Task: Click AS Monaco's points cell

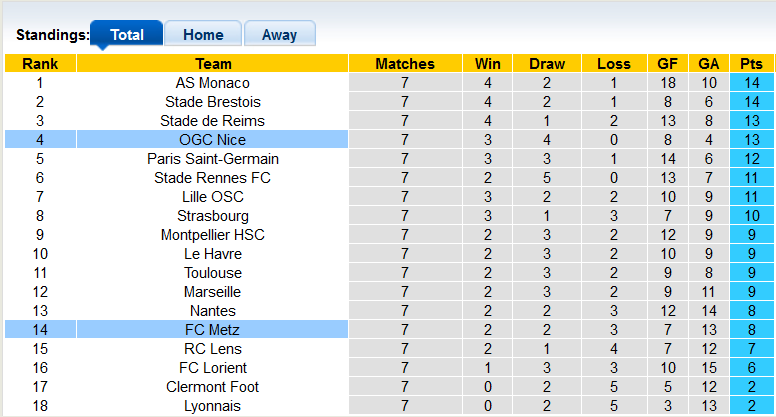Action: (751, 83)
